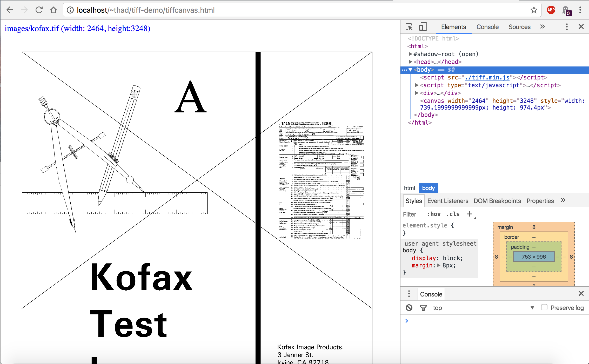The height and width of the screenshot is (364, 589).
Task: Reload the tiffcanvas page
Action: tap(39, 10)
